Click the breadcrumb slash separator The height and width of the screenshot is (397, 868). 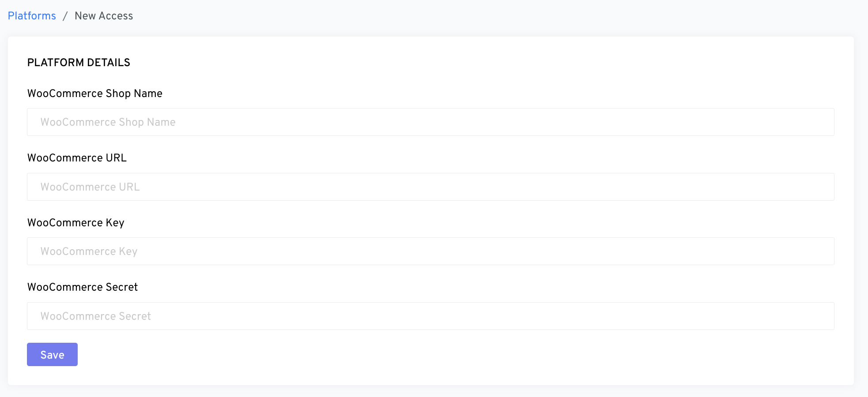[65, 16]
